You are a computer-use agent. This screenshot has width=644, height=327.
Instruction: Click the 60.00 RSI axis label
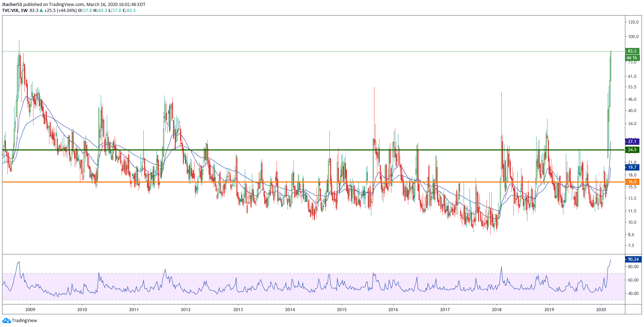(633, 280)
